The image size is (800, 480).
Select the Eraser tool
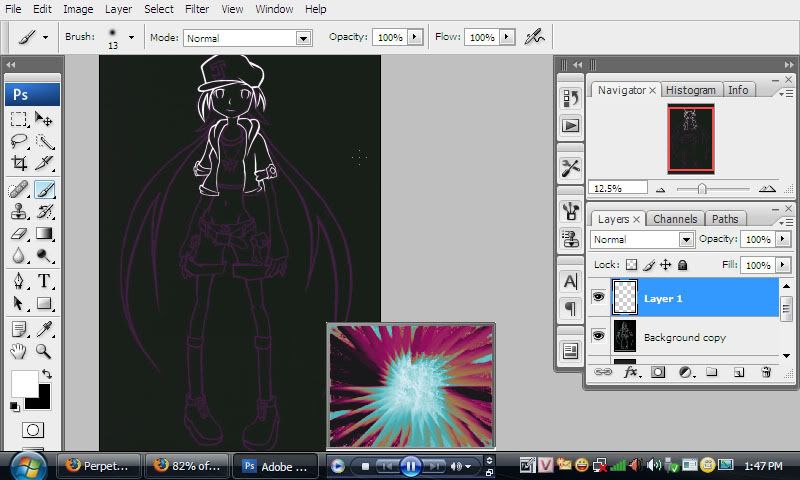pos(19,234)
